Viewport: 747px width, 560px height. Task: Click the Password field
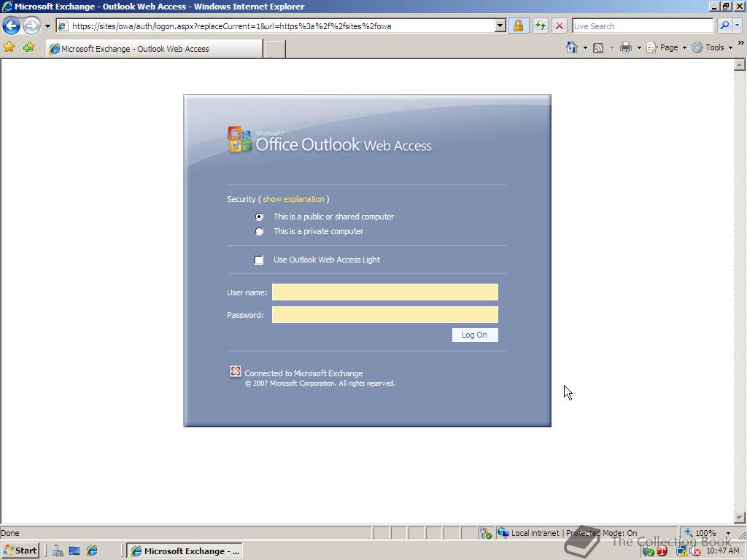[385, 315]
